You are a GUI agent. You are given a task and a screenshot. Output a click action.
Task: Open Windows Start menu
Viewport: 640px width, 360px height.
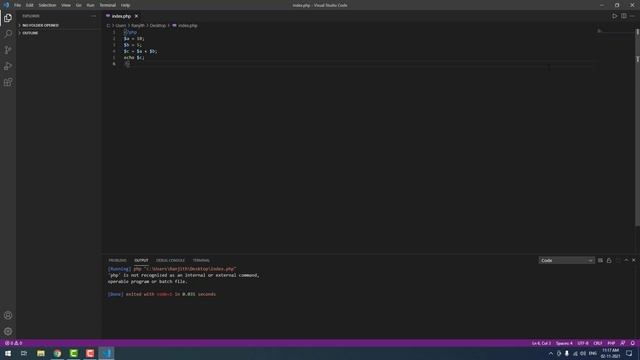8,353
